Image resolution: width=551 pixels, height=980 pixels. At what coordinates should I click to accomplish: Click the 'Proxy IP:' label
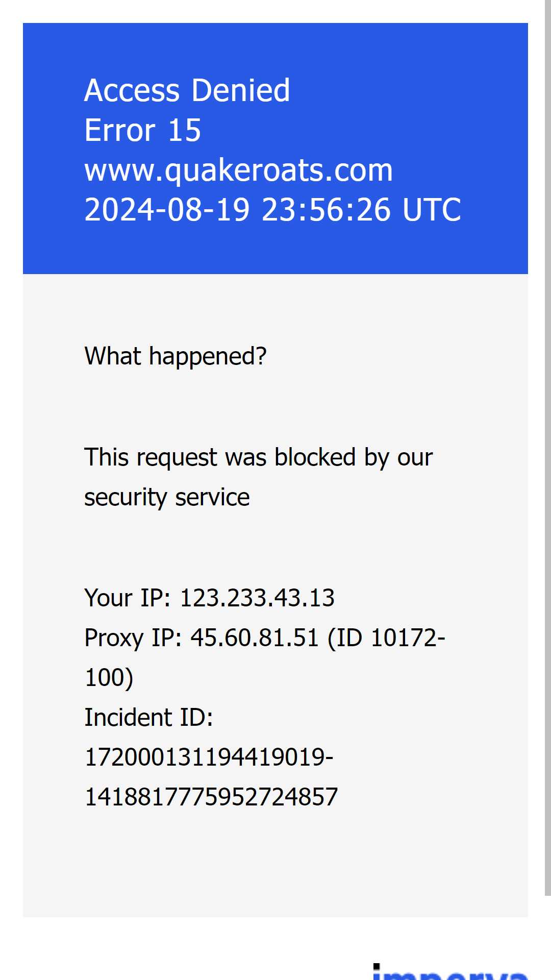coord(133,638)
